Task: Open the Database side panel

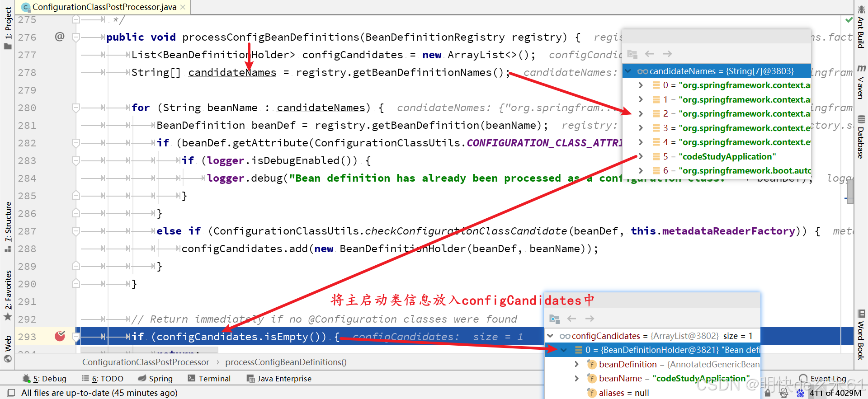Action: point(861,143)
